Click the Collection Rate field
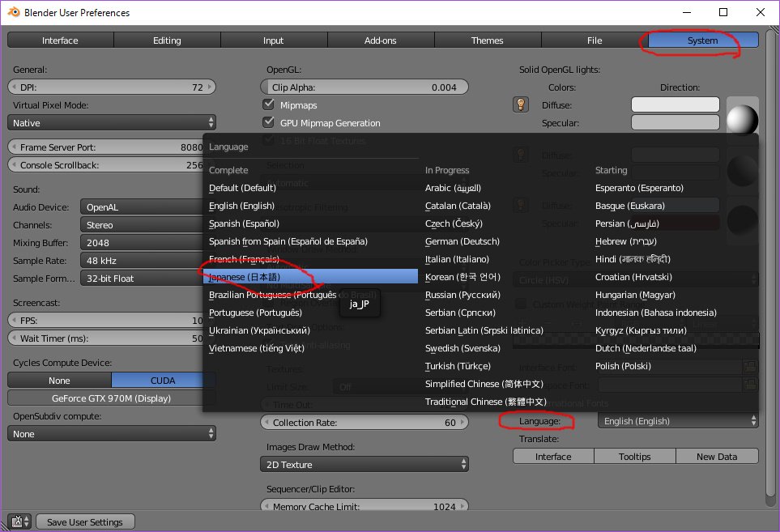The height and width of the screenshot is (532, 780). pos(364,423)
